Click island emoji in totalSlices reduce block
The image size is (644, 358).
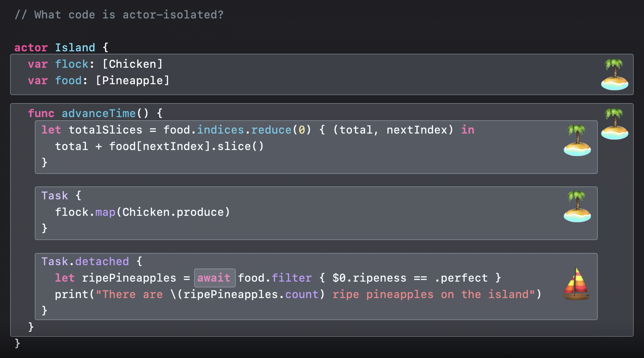577,140
